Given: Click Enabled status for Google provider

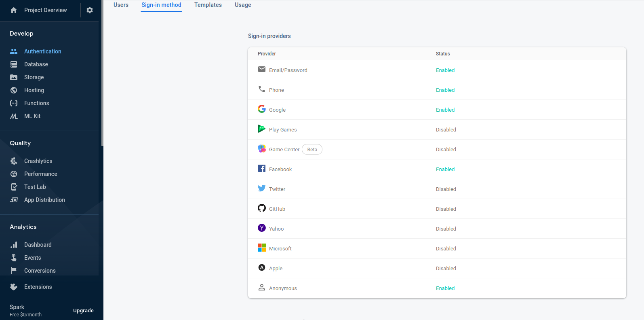Looking at the screenshot, I should point(445,110).
